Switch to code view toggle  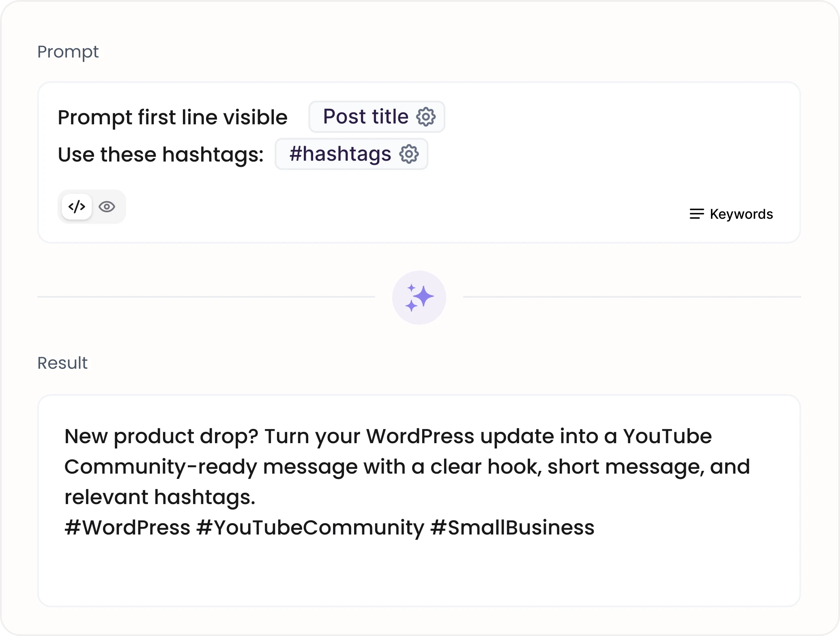pyautogui.click(x=77, y=207)
